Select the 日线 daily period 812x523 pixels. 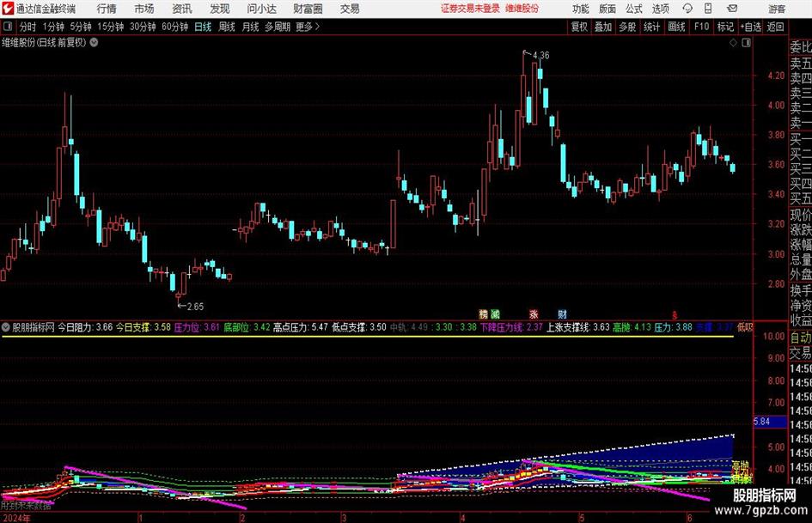[203, 27]
